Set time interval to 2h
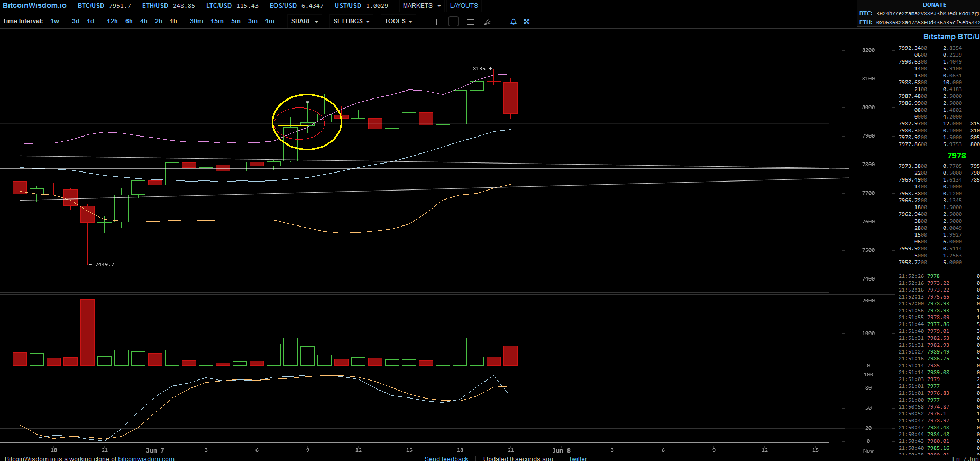Screen dimensions: 980x461 159,21
